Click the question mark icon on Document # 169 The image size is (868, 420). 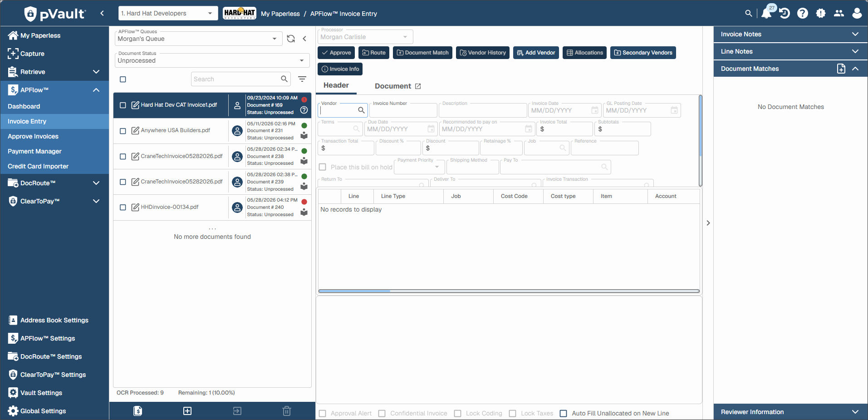click(304, 110)
